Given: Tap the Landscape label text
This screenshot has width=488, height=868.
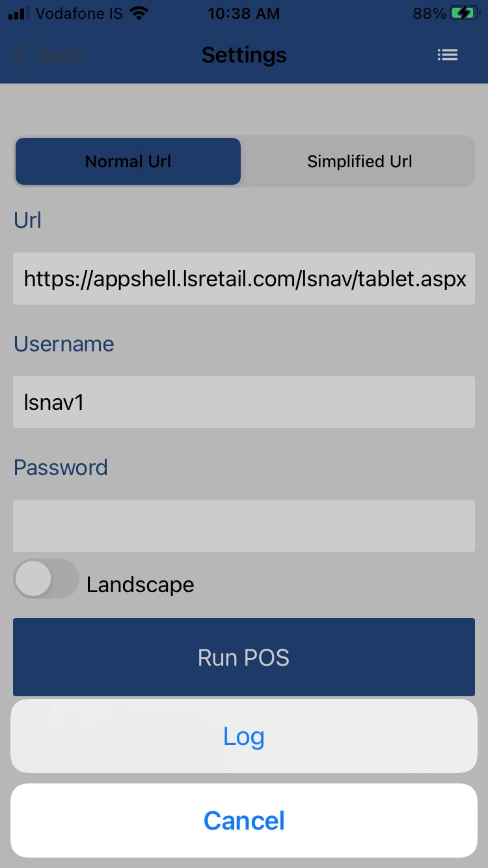Looking at the screenshot, I should [140, 584].
